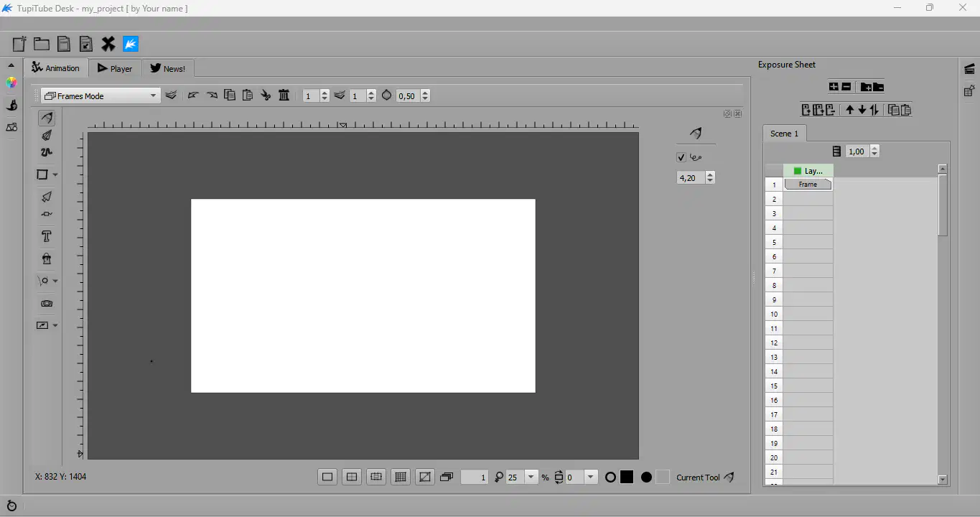
Task: Select the Fill bucket tool
Action: click(47, 258)
